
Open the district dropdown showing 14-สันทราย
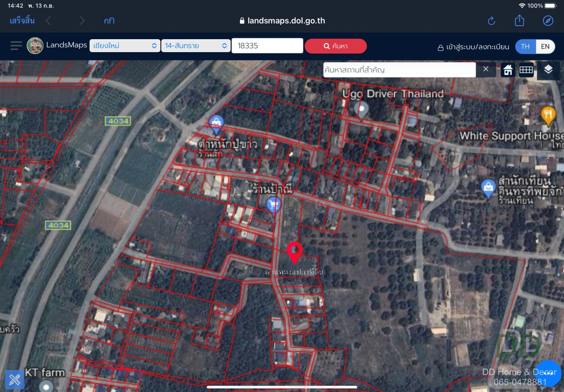click(196, 46)
